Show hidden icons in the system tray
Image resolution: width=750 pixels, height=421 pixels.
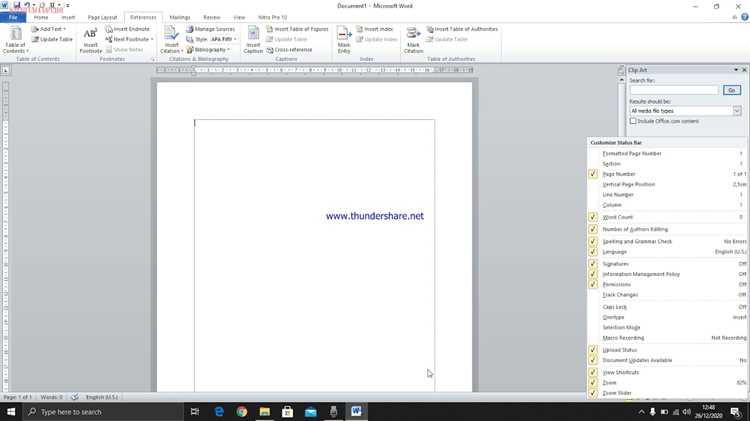coord(641,412)
